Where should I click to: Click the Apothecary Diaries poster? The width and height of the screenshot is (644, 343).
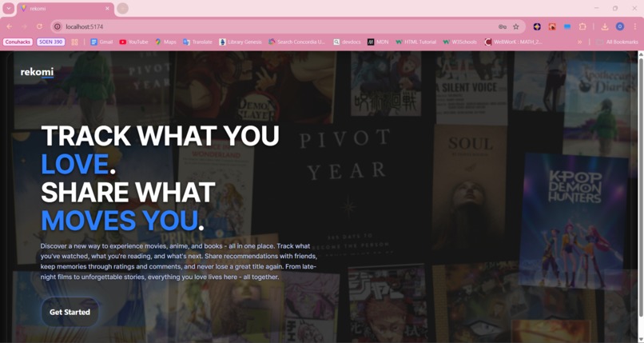point(599,107)
